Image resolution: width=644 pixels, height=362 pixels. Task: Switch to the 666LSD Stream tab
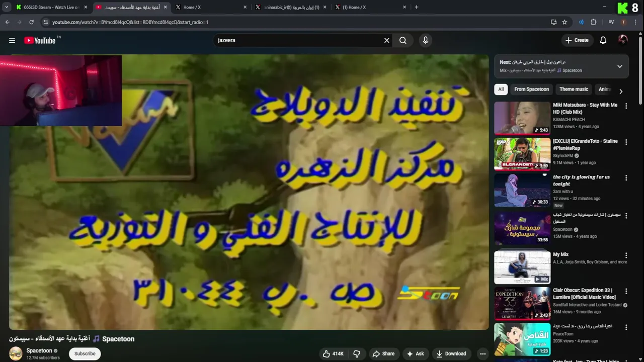pyautogui.click(x=51, y=7)
